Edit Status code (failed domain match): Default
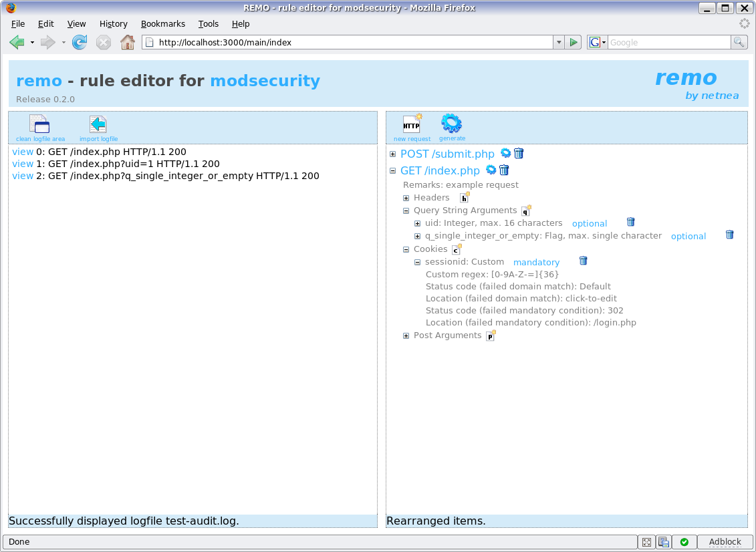The height and width of the screenshot is (552, 756). (596, 287)
